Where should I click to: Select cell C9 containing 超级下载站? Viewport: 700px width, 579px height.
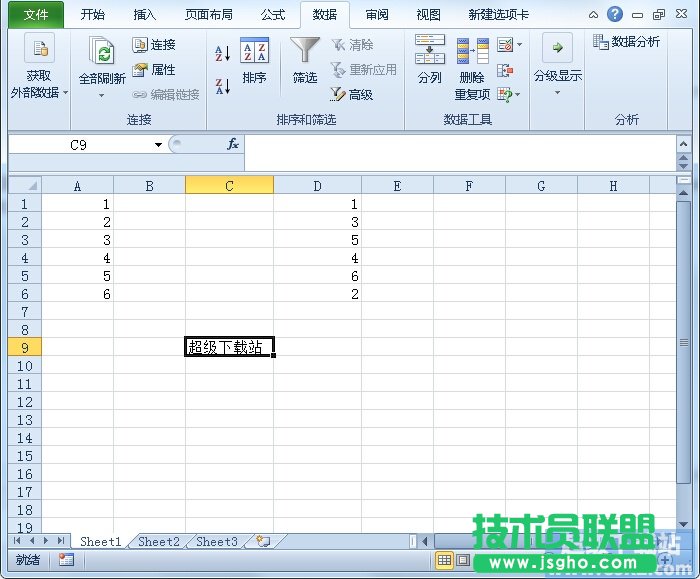(229, 347)
